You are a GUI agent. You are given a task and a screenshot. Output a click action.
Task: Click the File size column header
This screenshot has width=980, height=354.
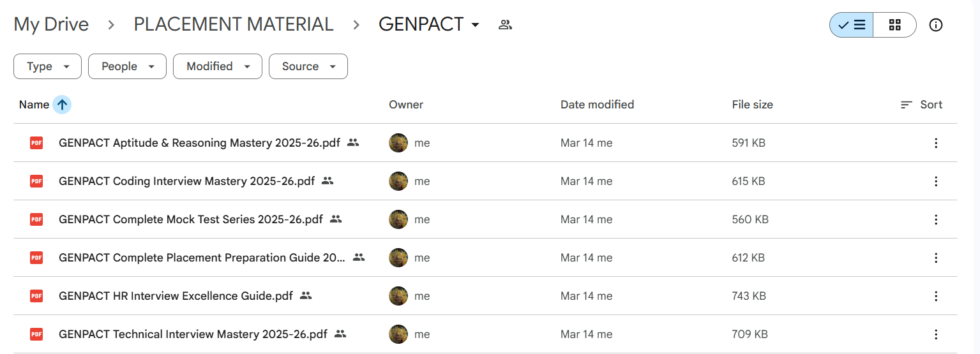[x=752, y=105]
